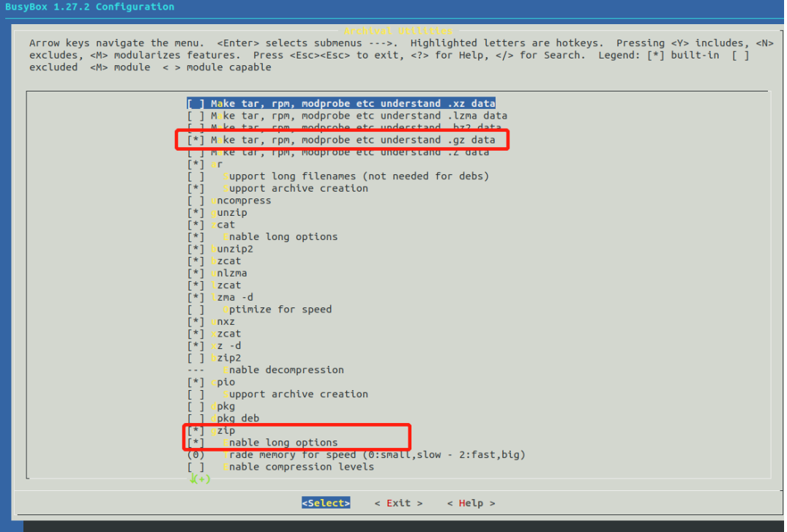Click the Archival Utilities menu title
Image resolution: width=787 pixels, height=532 pixels.
[398, 31]
